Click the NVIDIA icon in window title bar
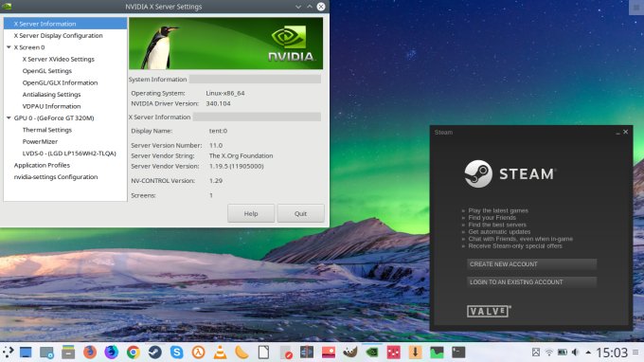The height and width of the screenshot is (362, 644). pyautogui.click(x=7, y=7)
